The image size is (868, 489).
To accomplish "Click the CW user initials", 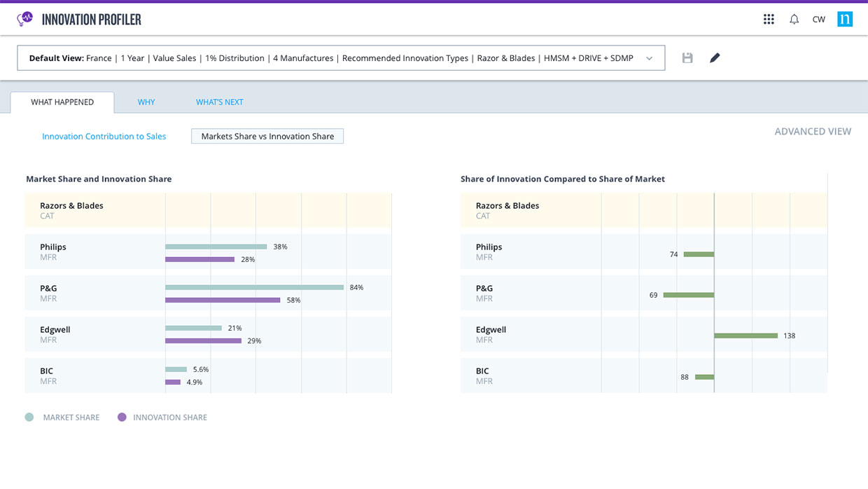I will (x=818, y=20).
